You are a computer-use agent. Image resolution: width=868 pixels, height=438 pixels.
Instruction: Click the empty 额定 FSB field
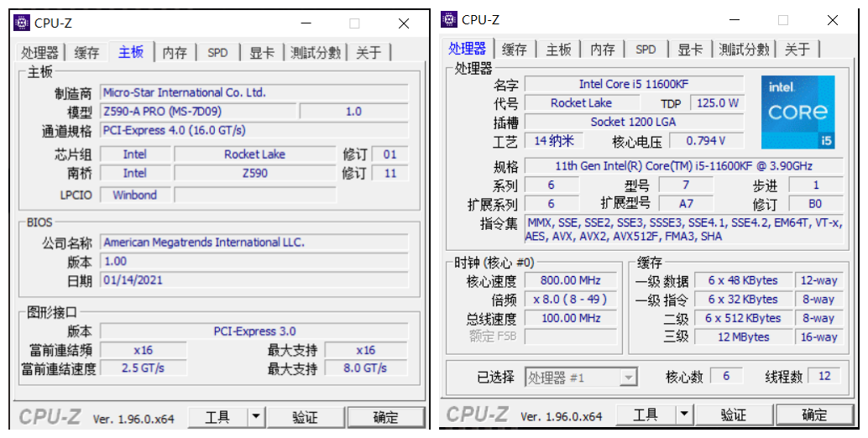pyautogui.click(x=571, y=336)
